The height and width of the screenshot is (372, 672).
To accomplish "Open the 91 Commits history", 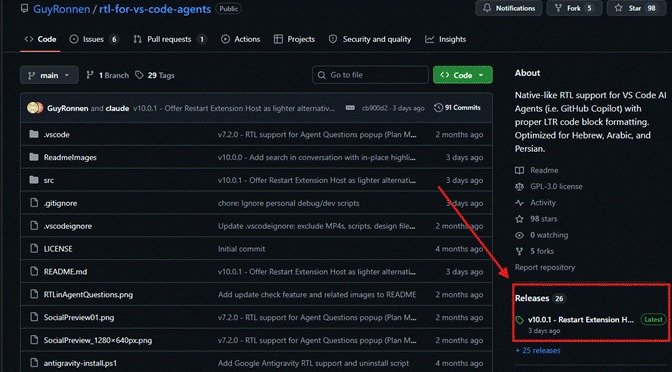I will (457, 108).
